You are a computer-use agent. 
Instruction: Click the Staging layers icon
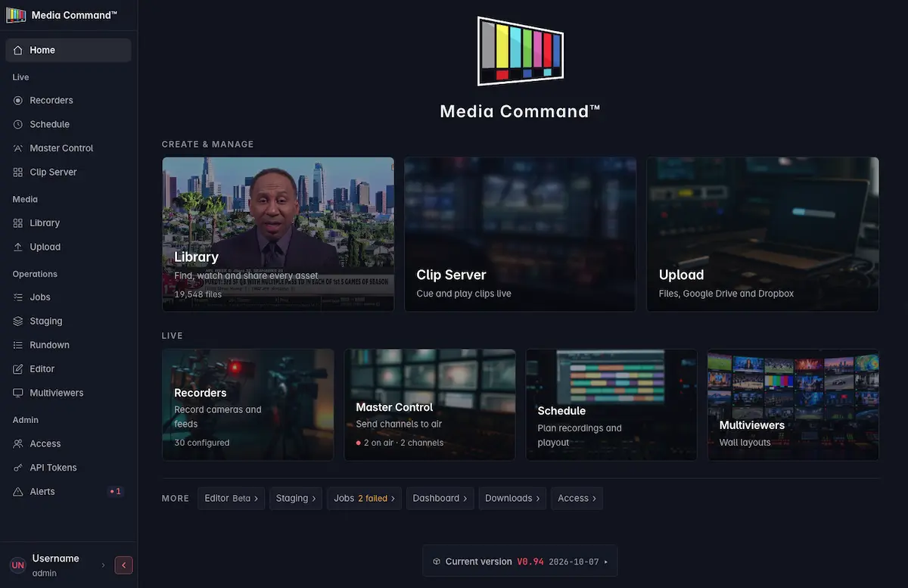click(x=18, y=321)
